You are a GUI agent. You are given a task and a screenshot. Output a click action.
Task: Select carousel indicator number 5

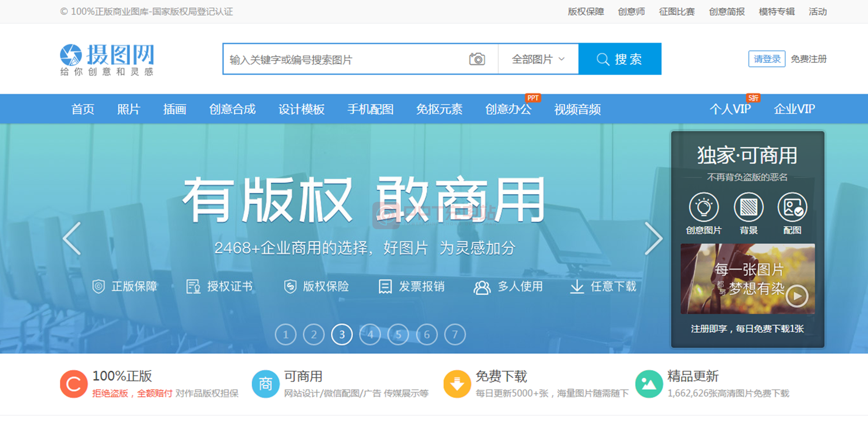(x=398, y=335)
